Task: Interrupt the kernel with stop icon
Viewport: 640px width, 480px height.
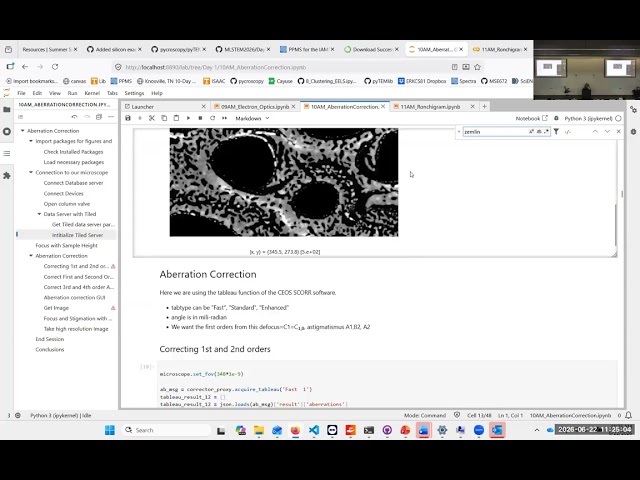Action: (200, 118)
